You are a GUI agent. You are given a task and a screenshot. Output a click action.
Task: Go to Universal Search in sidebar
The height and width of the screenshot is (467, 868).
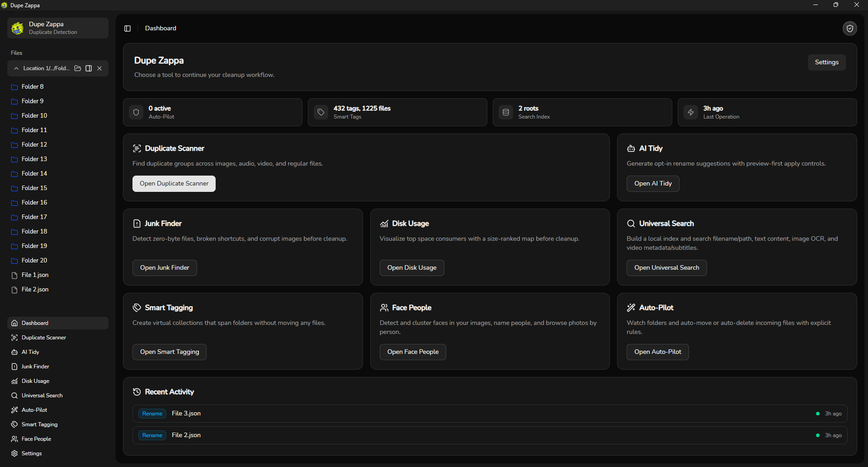58,396
